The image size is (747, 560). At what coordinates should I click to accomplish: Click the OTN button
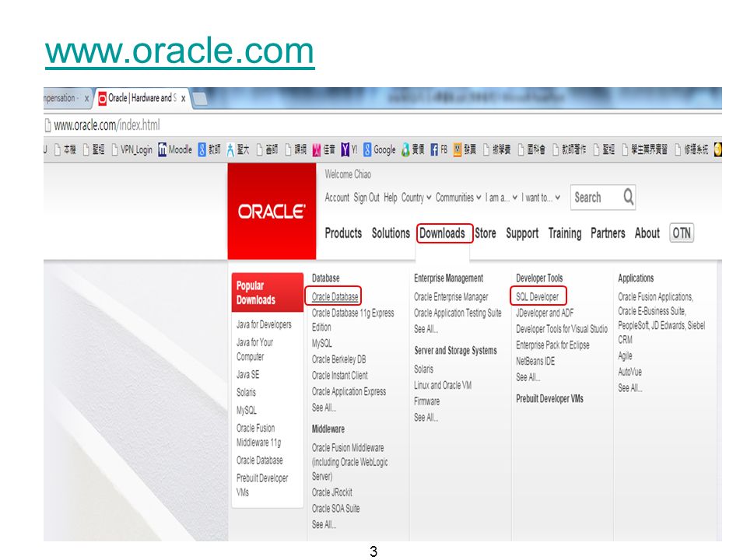point(682,233)
